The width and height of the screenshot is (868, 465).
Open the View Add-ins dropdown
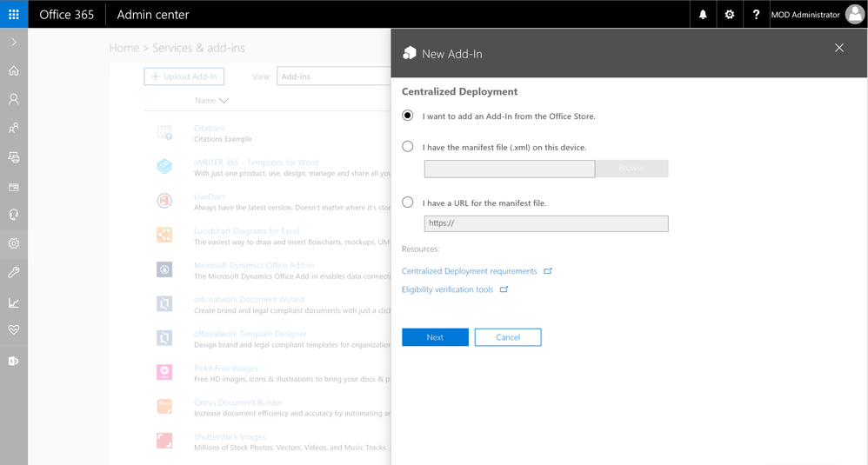point(334,76)
